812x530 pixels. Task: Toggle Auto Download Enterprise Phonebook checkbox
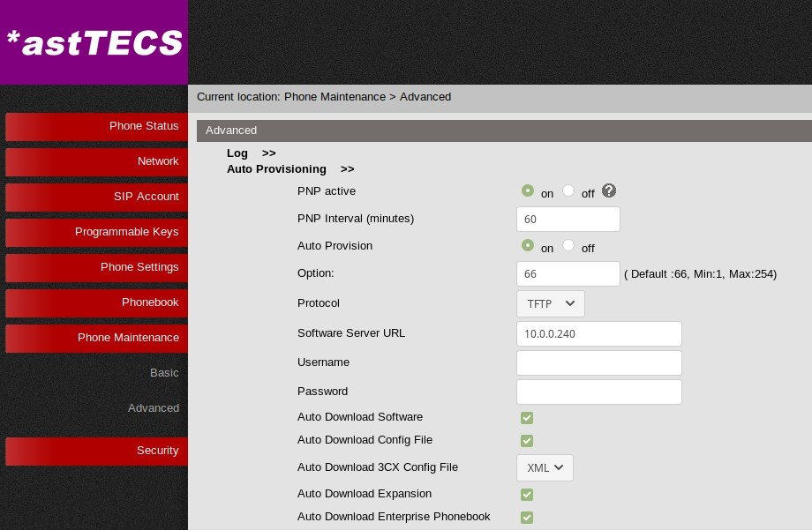[527, 517]
